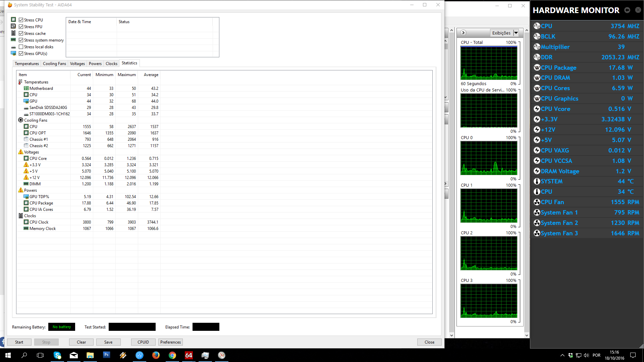Launch Photoshop from the taskbar
The width and height of the screenshot is (644, 362).
coord(107,355)
